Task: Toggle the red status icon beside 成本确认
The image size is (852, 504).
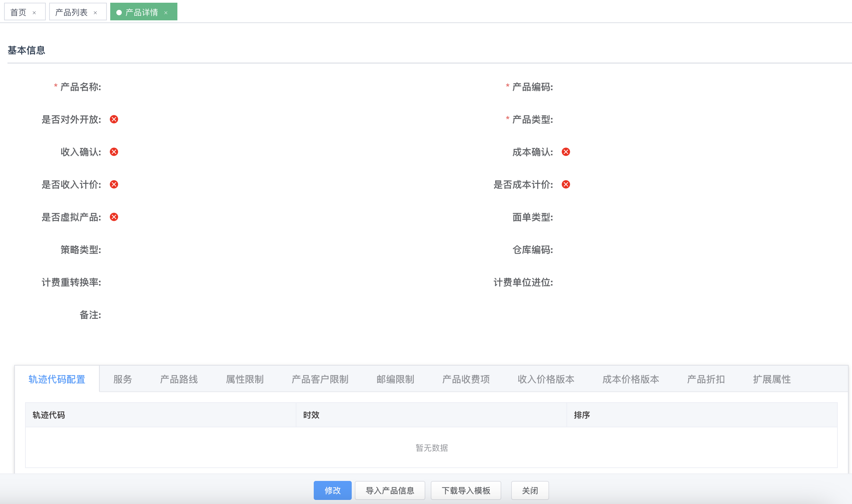Action: click(x=566, y=152)
